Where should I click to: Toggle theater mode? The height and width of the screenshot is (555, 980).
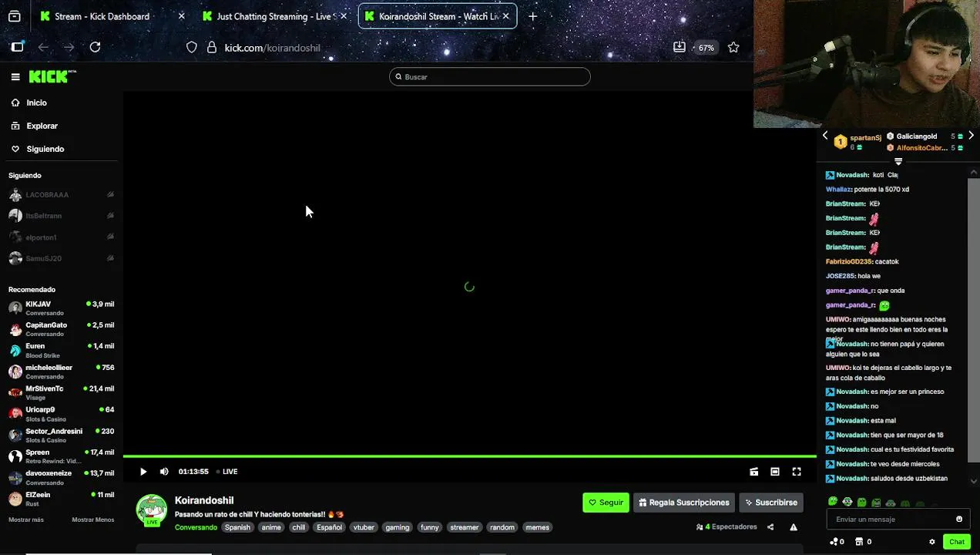click(775, 472)
